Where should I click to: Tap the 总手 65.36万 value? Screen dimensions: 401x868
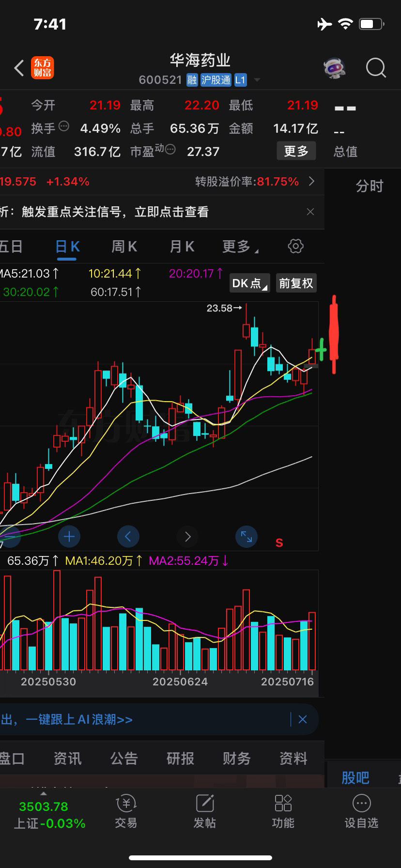[x=194, y=128]
